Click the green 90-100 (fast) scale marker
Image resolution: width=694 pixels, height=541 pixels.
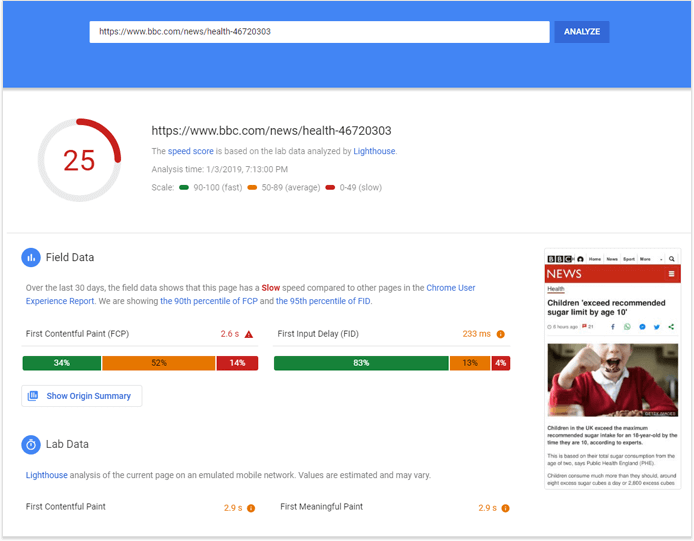pyautogui.click(x=184, y=188)
